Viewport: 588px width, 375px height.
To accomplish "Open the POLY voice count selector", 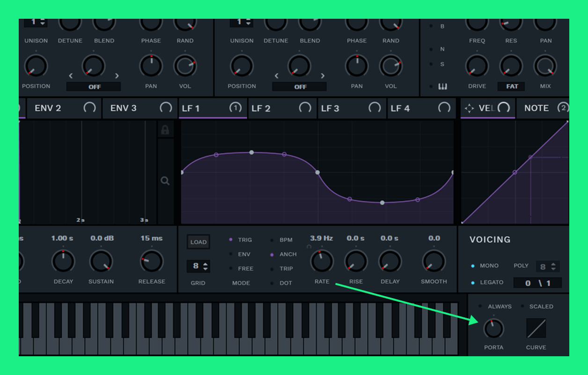I will 547,267.
